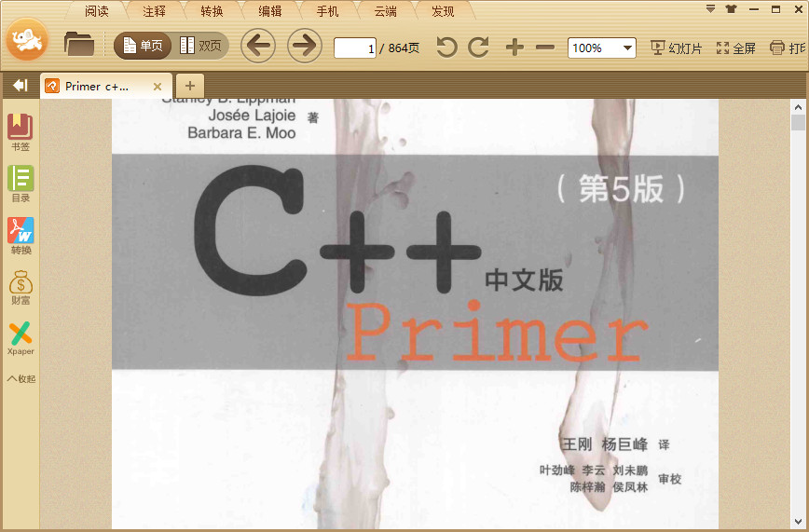
Task: Add a new tab with plus button
Action: (190, 86)
